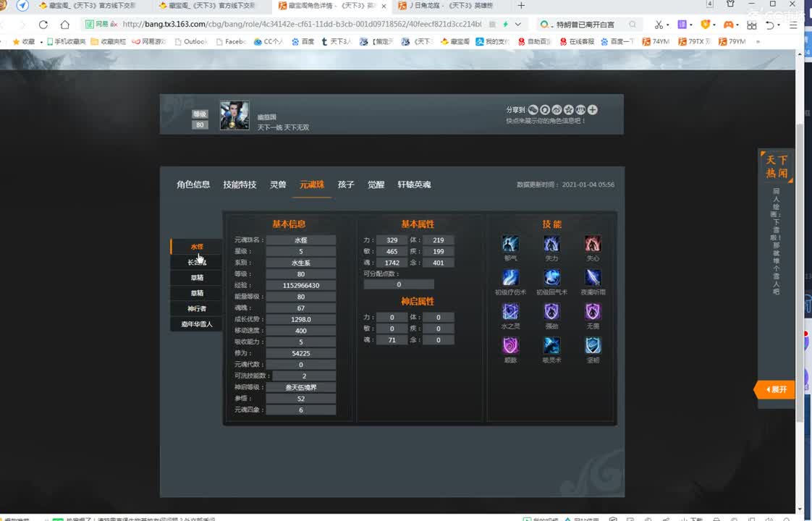Screen dimensions: 812x521
Task: Click the 失心 skill icon
Action: tap(593, 244)
